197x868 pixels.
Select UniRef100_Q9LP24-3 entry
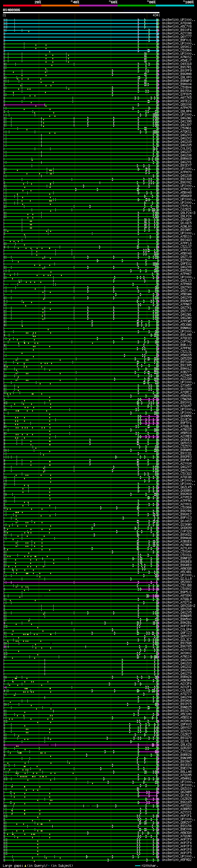(179, 213)
